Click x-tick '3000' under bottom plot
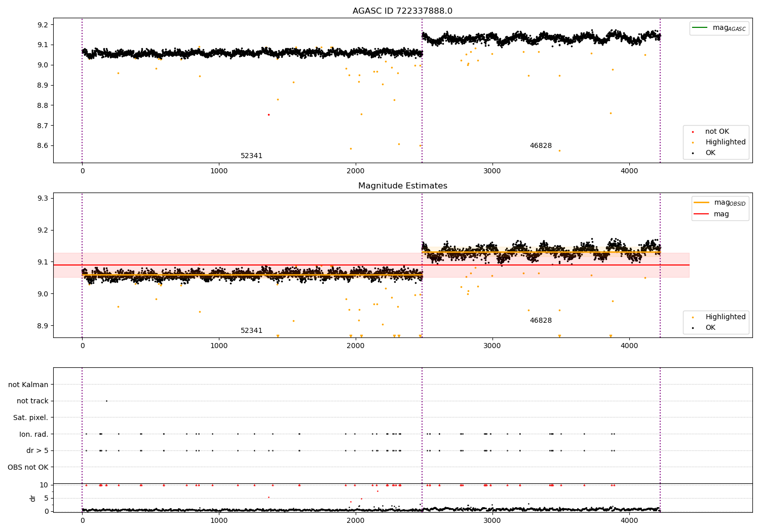 (x=492, y=521)
